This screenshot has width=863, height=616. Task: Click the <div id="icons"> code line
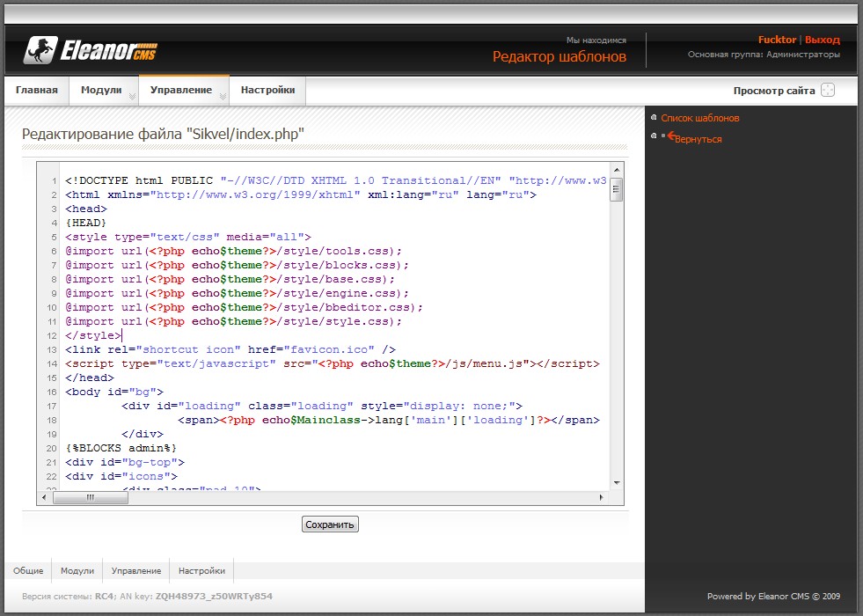(x=121, y=476)
